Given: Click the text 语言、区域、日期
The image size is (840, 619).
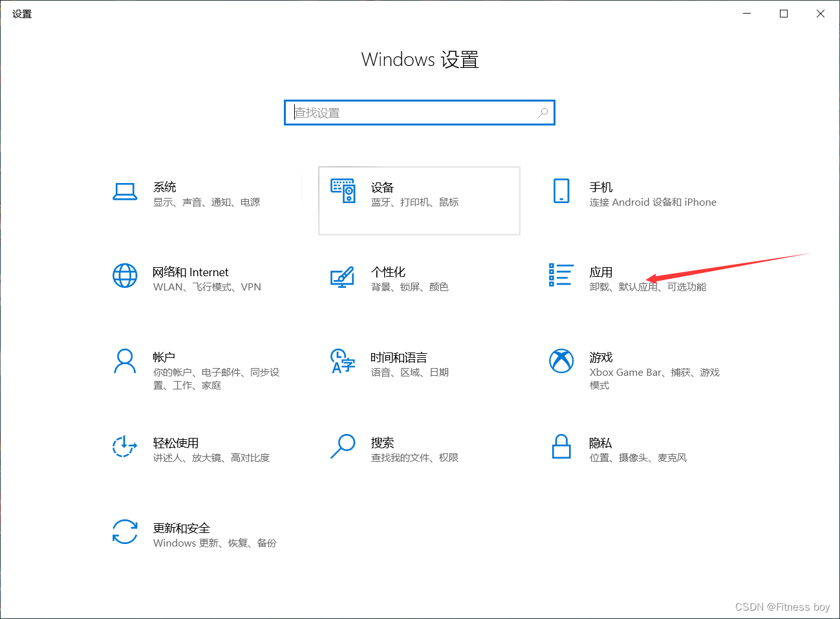Looking at the screenshot, I should [x=410, y=373].
